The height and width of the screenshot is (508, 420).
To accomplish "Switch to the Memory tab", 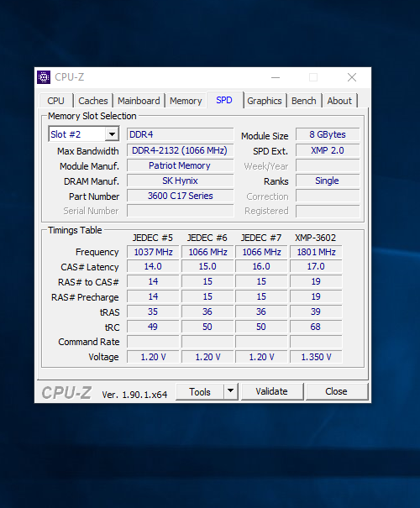I will 186,101.
